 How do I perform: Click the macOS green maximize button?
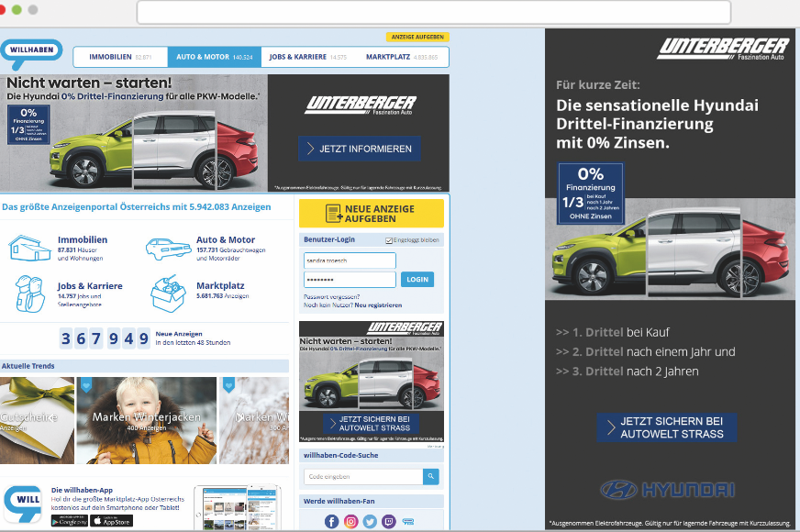(17, 10)
